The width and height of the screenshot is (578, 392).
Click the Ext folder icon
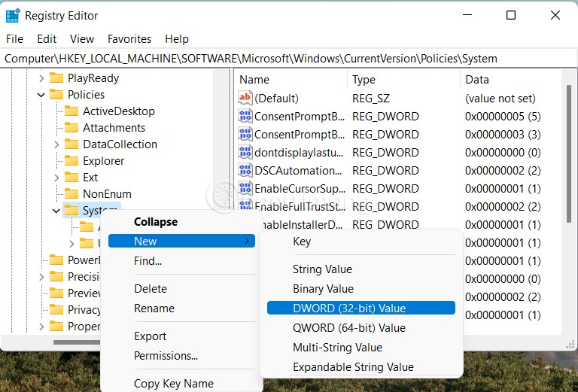(x=71, y=178)
